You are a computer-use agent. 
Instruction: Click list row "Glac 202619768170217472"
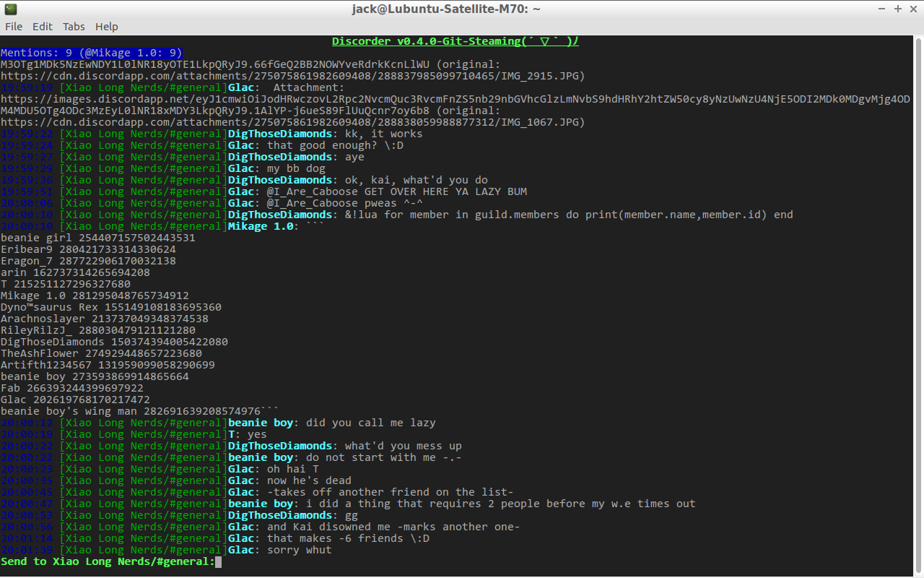pos(75,400)
